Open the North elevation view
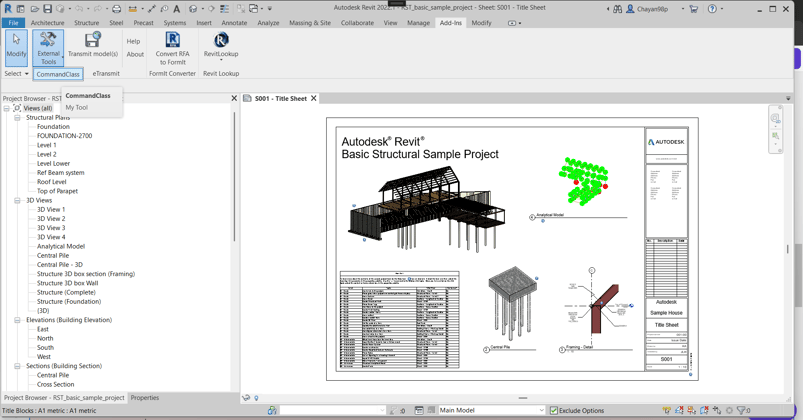This screenshot has width=803, height=420. 45,339
